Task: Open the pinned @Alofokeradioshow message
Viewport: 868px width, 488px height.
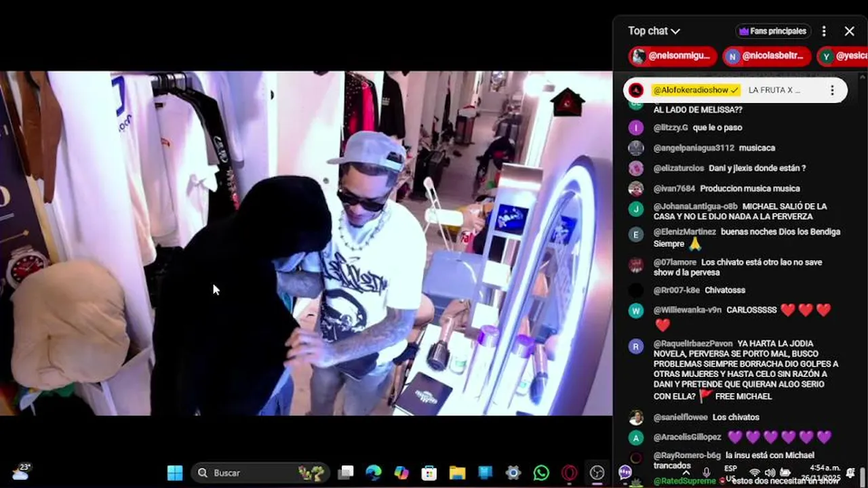Action: 735,90
